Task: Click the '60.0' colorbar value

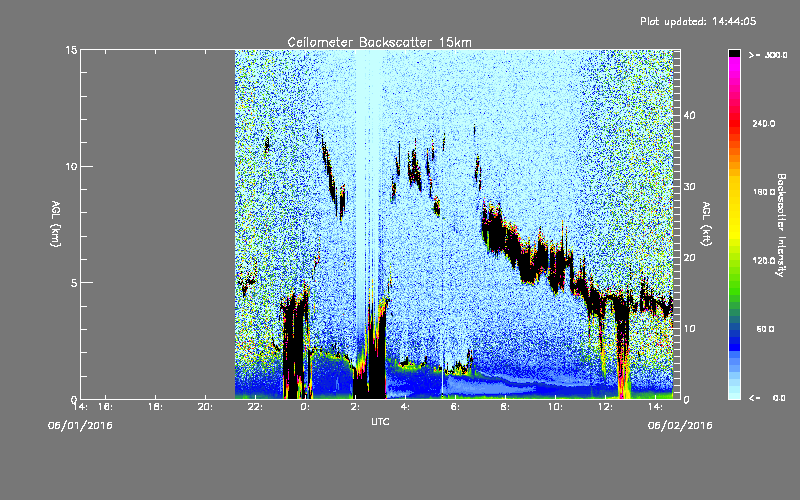Action: point(765,329)
